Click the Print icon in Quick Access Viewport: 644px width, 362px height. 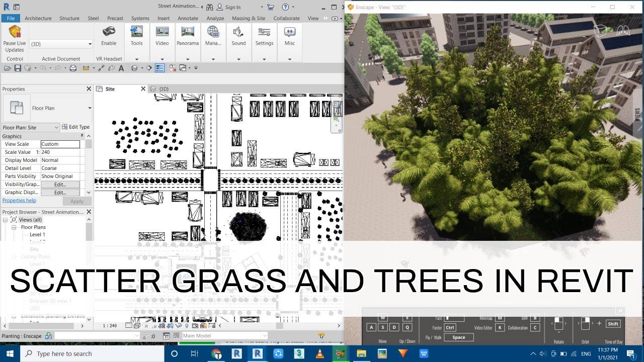point(73,68)
